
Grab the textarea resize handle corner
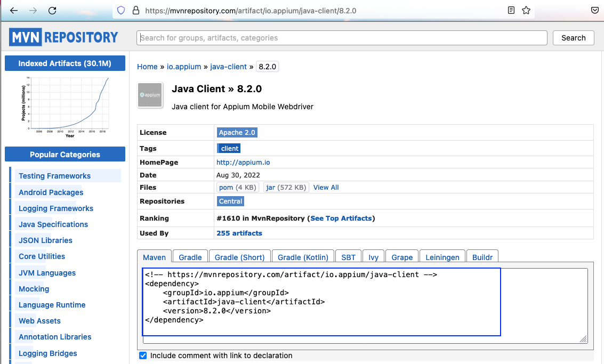point(583,339)
